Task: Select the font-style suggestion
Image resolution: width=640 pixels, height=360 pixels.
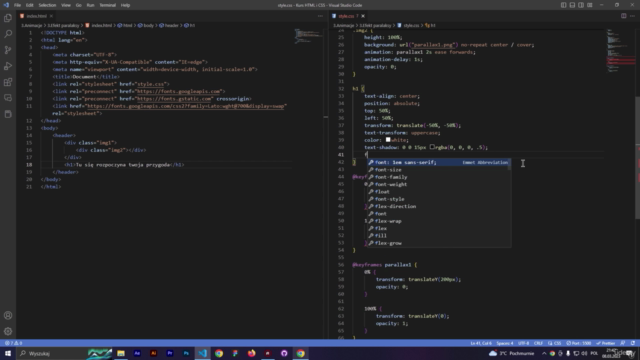Action: click(438, 199)
